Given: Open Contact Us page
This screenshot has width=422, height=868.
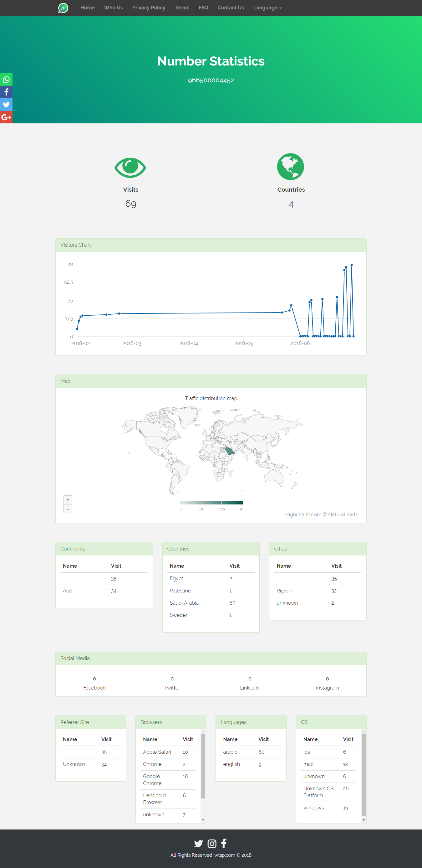Looking at the screenshot, I should (231, 8).
